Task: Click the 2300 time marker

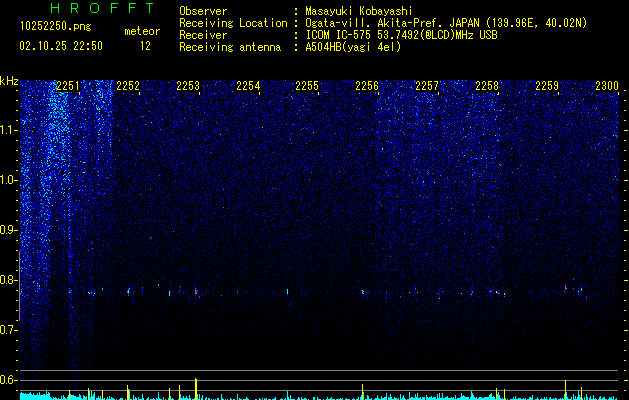Action: pyautogui.click(x=607, y=86)
